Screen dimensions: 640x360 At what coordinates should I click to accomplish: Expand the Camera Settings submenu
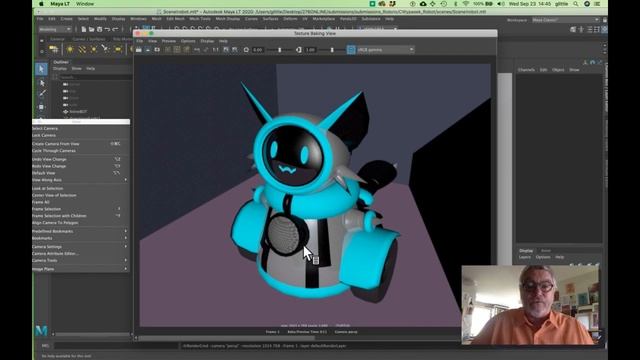[81, 247]
